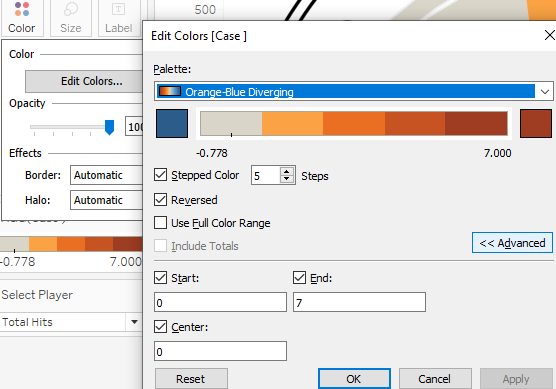Screen dimensions: 556x389
Task: Open the Halo dropdown set to Automatic
Action: point(106,200)
